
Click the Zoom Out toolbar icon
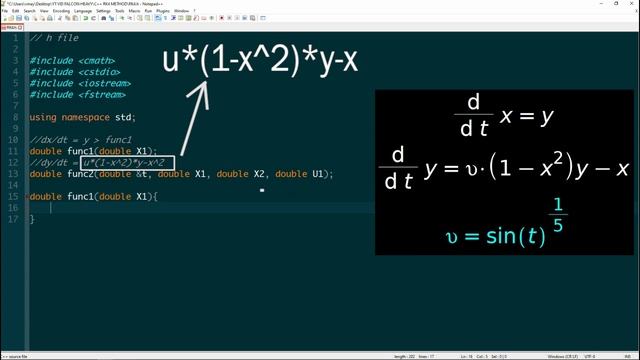[130, 18]
